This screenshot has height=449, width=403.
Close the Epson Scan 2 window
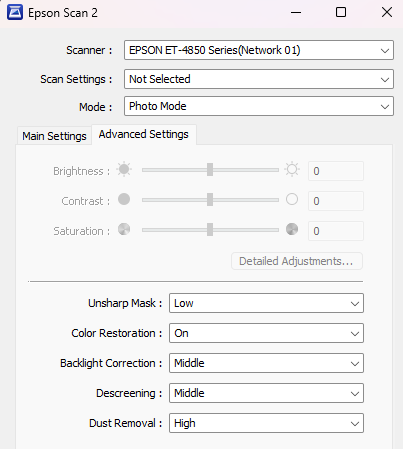pos(387,13)
